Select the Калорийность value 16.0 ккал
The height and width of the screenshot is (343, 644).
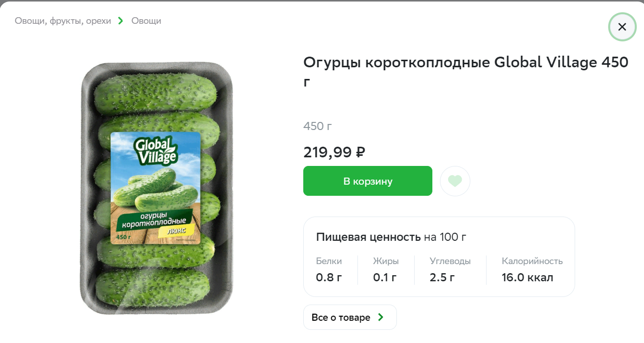click(x=527, y=277)
